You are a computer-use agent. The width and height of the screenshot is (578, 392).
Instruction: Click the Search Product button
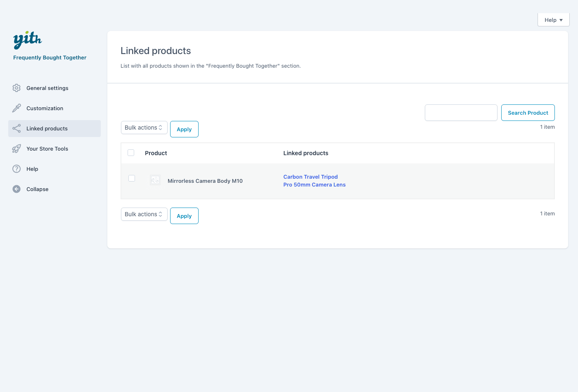click(528, 113)
